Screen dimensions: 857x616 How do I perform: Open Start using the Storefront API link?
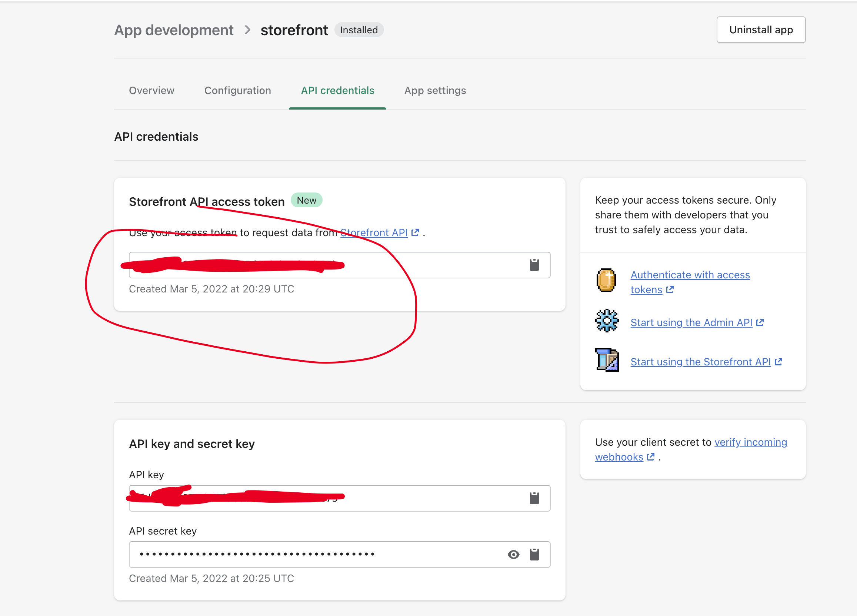(706, 362)
